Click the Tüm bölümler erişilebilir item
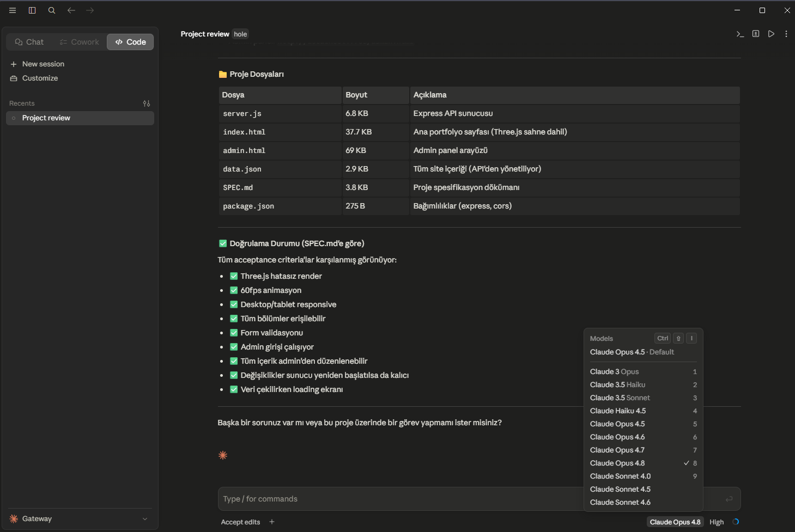The width and height of the screenshot is (795, 532). click(x=283, y=319)
